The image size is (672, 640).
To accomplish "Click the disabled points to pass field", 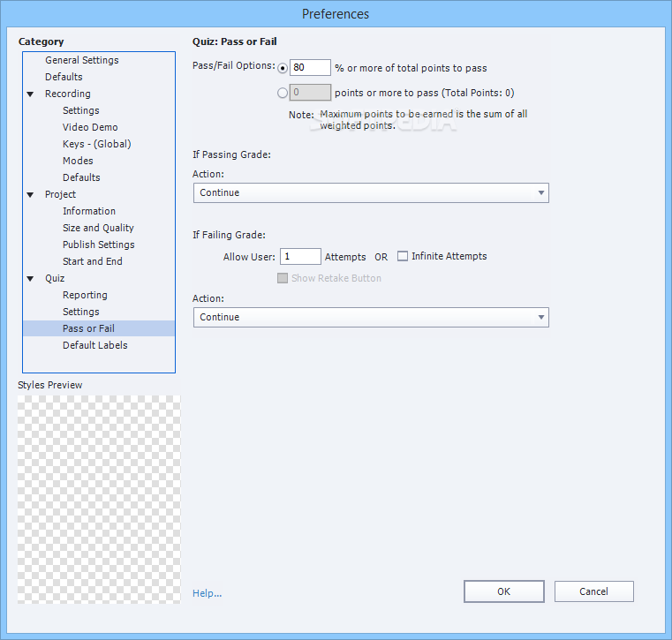I will pyautogui.click(x=310, y=93).
